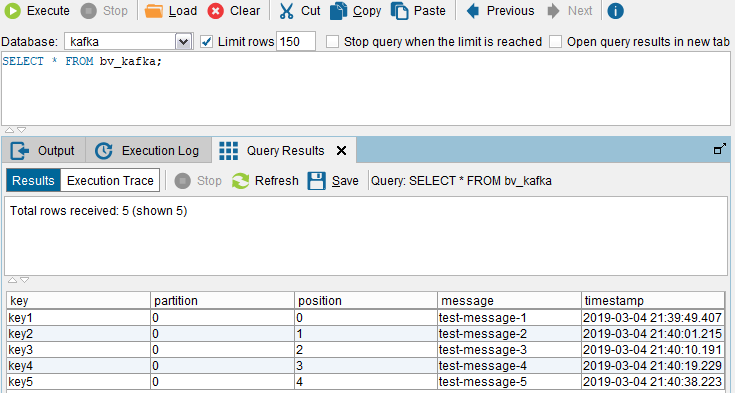The width and height of the screenshot is (735, 393).
Task: Click the green Execute play icon
Action: pyautogui.click(x=13, y=11)
